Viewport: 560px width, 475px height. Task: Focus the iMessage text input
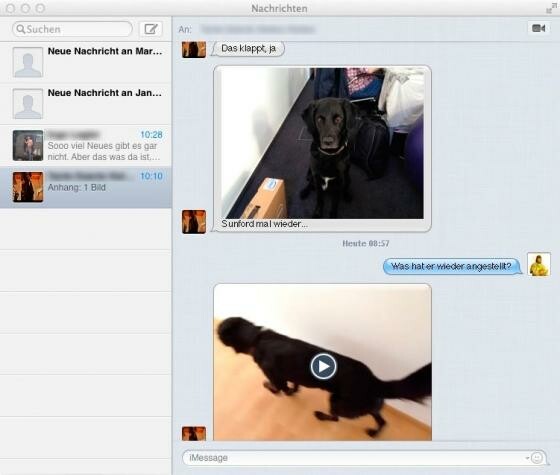pos(354,458)
